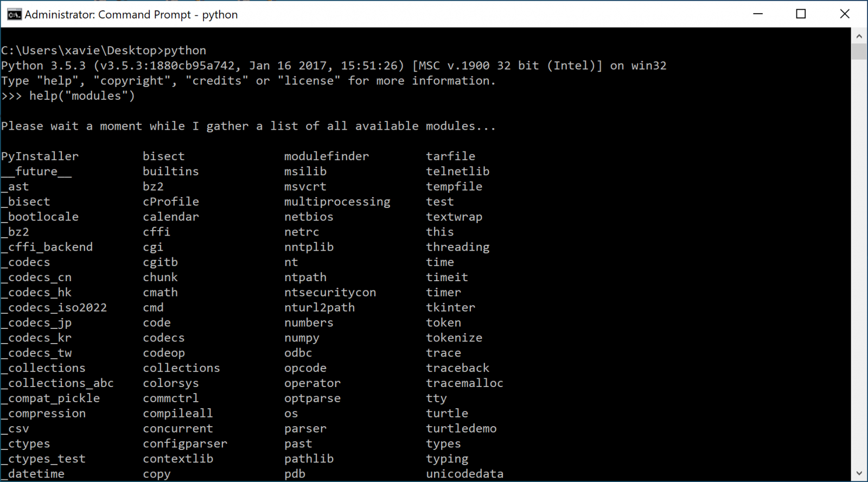Click the Command Prompt system menu icon
Image resolution: width=868 pixels, height=482 pixels.
pos(14,15)
